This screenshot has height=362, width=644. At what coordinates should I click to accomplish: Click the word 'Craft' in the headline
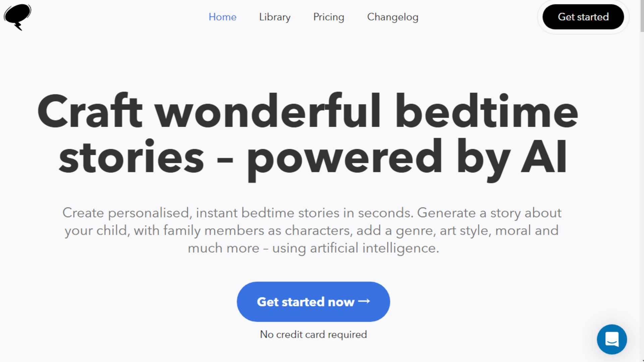pos(90,111)
